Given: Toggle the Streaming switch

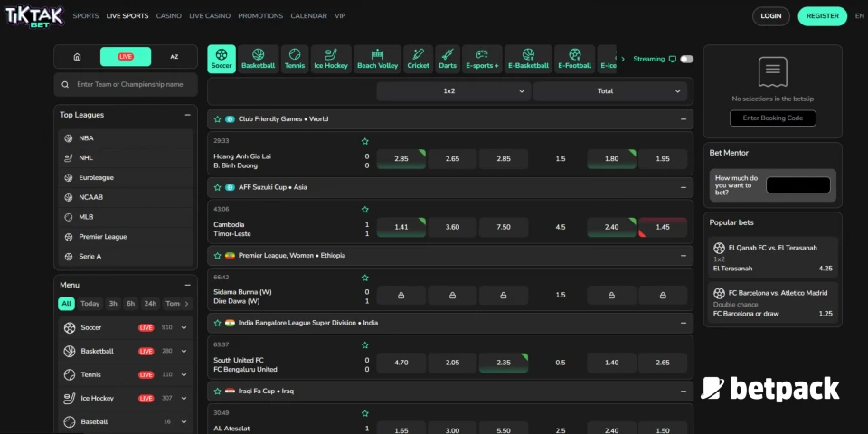Looking at the screenshot, I should coord(686,59).
